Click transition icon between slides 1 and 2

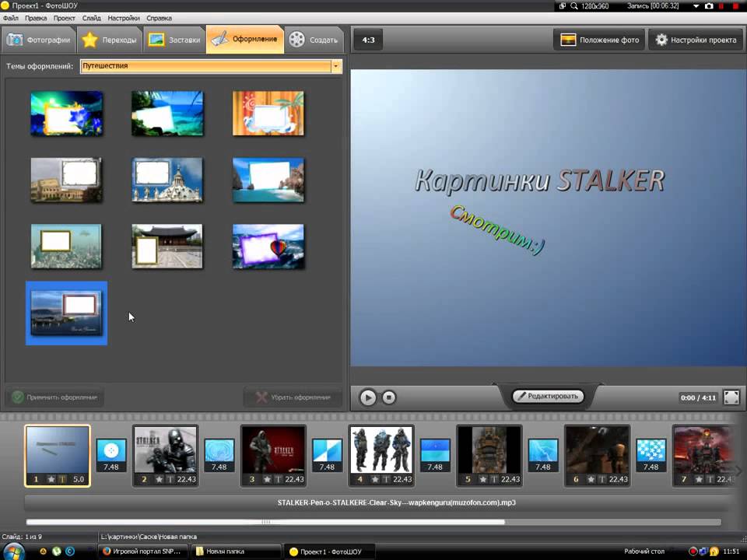[x=111, y=455]
